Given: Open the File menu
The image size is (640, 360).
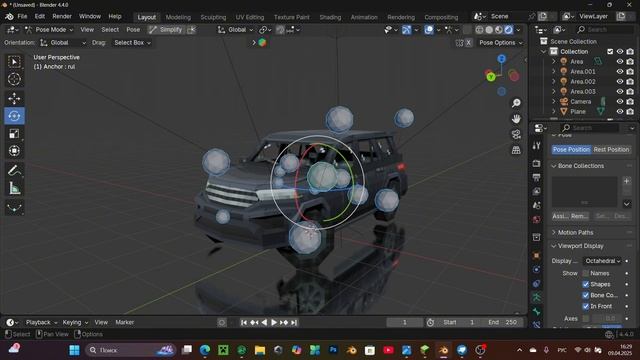Looking at the screenshot, I should 22,17.
